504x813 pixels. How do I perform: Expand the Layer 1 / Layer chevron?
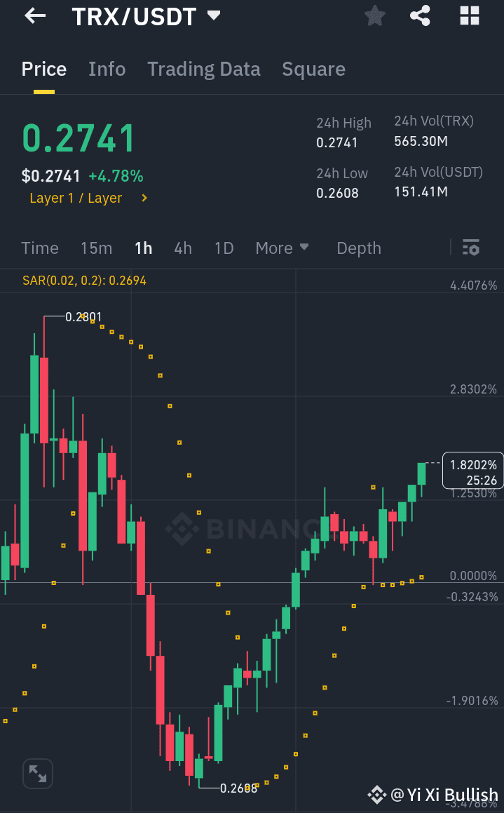point(144,199)
